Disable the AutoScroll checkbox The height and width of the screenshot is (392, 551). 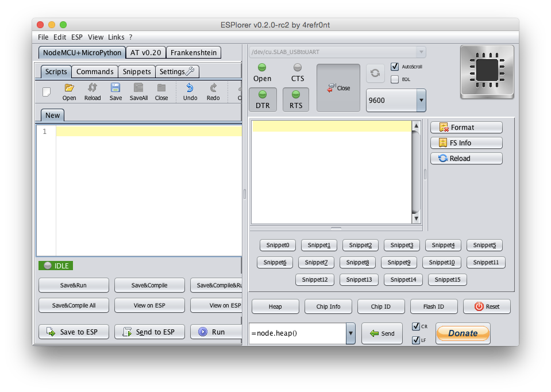[395, 66]
